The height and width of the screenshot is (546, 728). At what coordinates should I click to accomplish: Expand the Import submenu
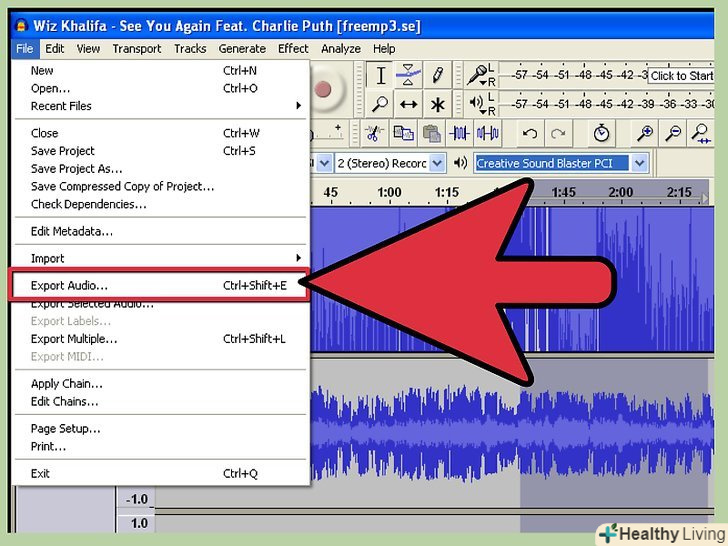point(160,258)
